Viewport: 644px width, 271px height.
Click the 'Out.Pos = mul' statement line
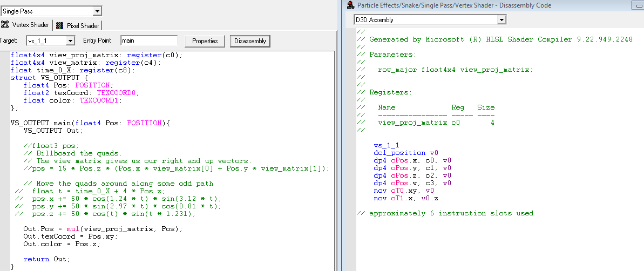click(103, 229)
